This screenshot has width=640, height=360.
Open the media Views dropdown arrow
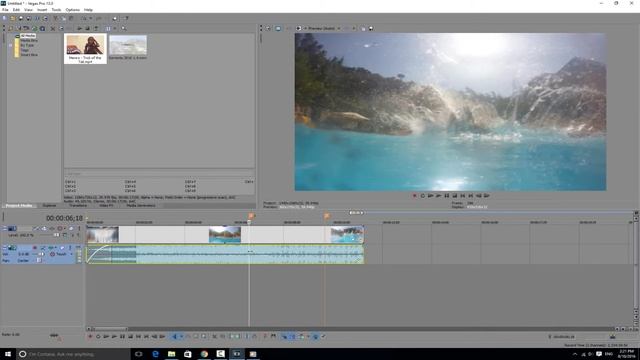click(115, 29)
